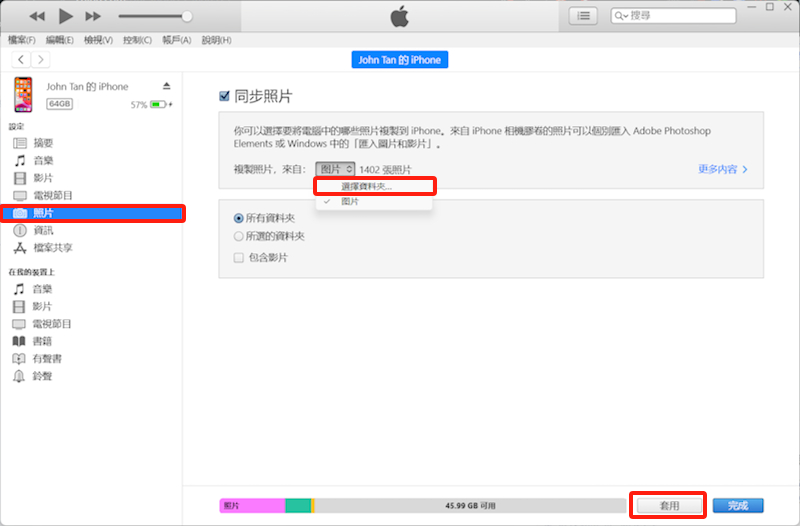Click the 45.99 GB 可用 free space bar

point(470,506)
